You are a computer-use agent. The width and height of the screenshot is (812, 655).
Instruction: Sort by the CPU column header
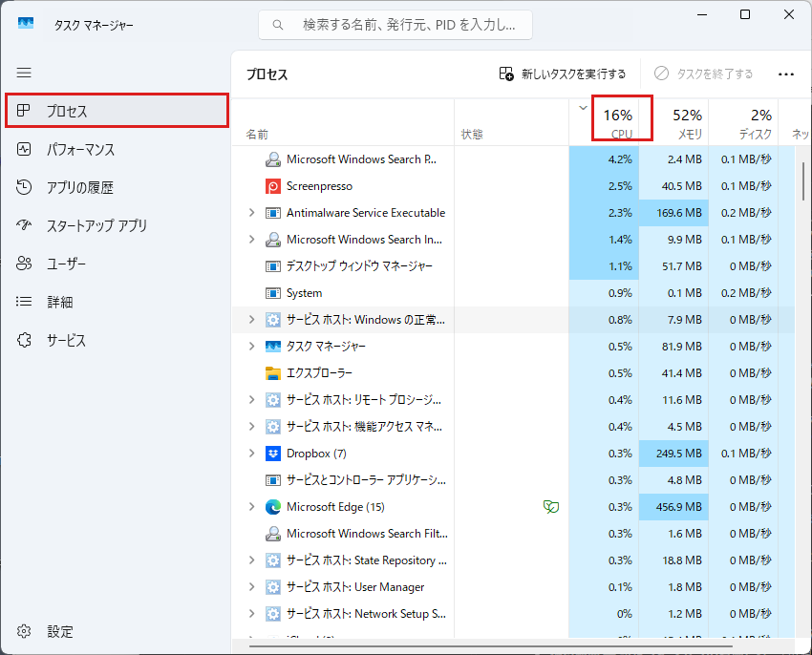pyautogui.click(x=604, y=122)
